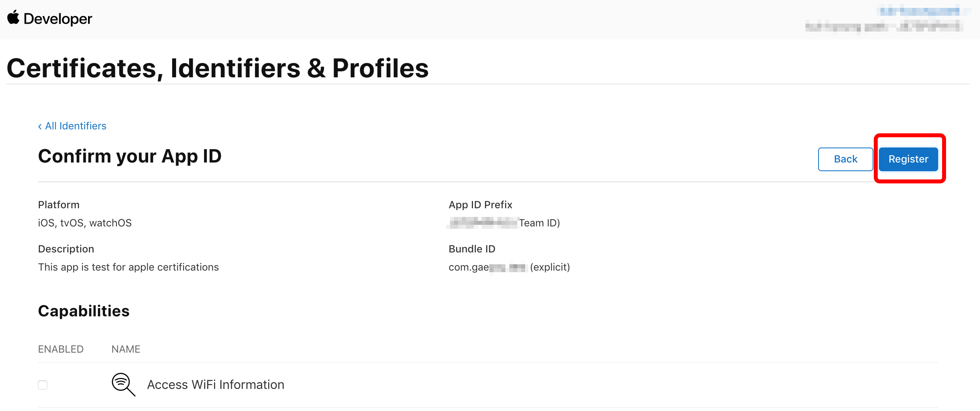Click the description text about apple certifications
980x411 pixels.
tap(128, 267)
